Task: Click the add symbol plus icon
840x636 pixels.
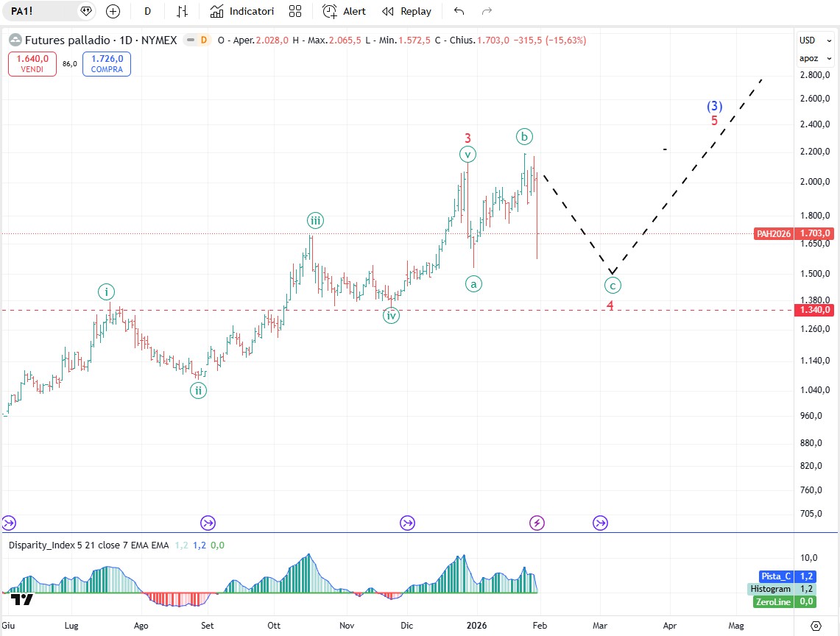Action: (x=113, y=11)
